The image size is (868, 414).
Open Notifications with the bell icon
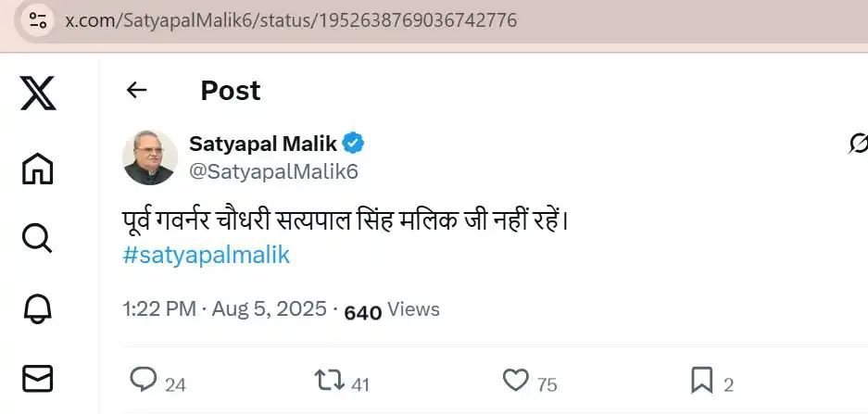37,307
